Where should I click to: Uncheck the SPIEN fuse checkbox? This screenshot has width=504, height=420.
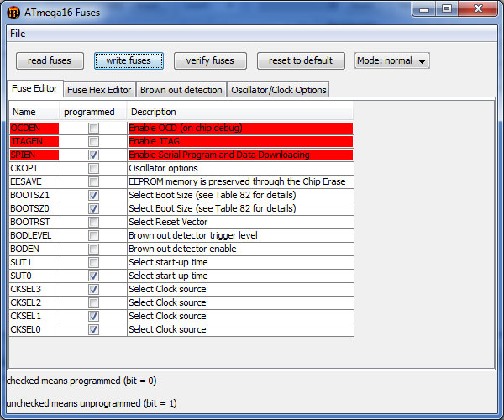click(x=93, y=155)
